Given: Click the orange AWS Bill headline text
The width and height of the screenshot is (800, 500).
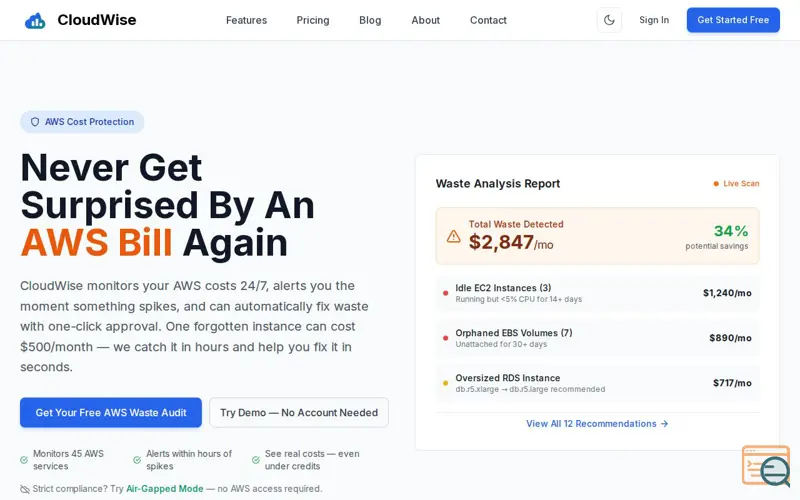Looking at the screenshot, I should (x=96, y=242).
